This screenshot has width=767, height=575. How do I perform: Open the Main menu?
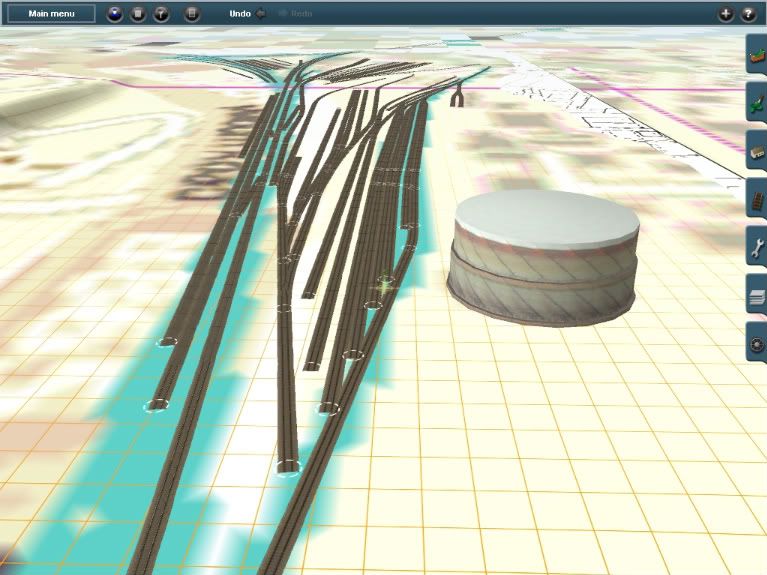coord(52,14)
